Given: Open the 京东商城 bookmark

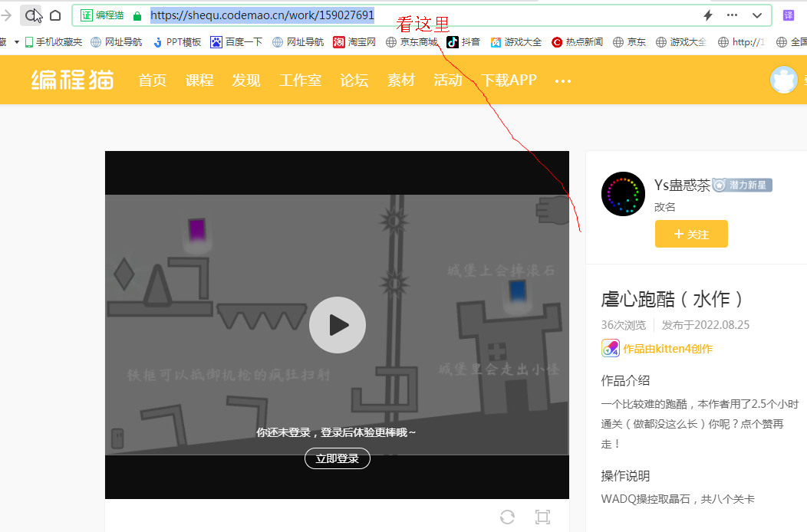Looking at the screenshot, I should click(x=412, y=42).
